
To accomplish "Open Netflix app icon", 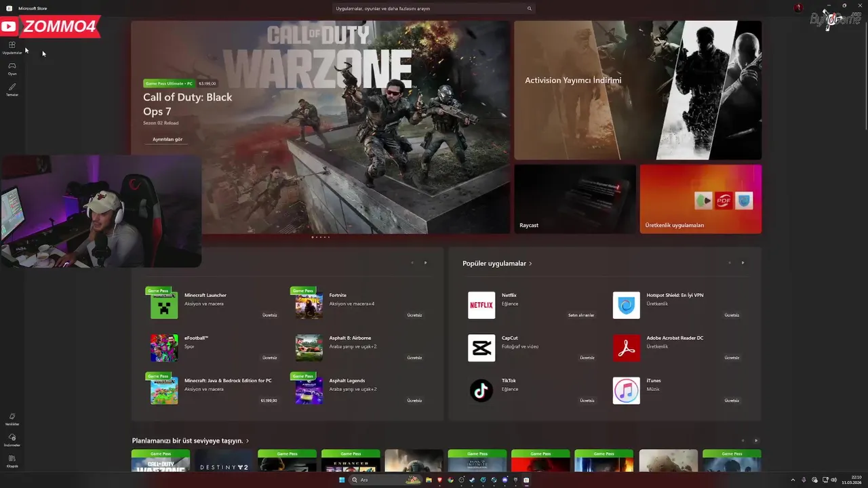I will point(481,305).
